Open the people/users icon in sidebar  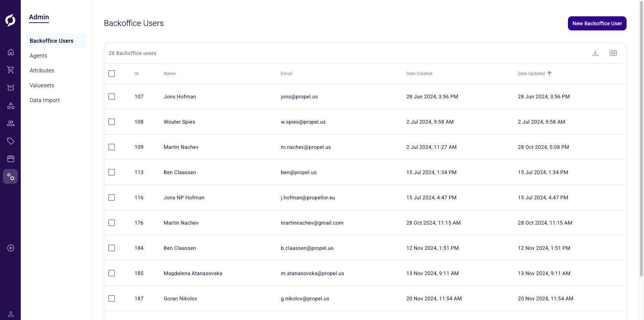pyautogui.click(x=11, y=123)
